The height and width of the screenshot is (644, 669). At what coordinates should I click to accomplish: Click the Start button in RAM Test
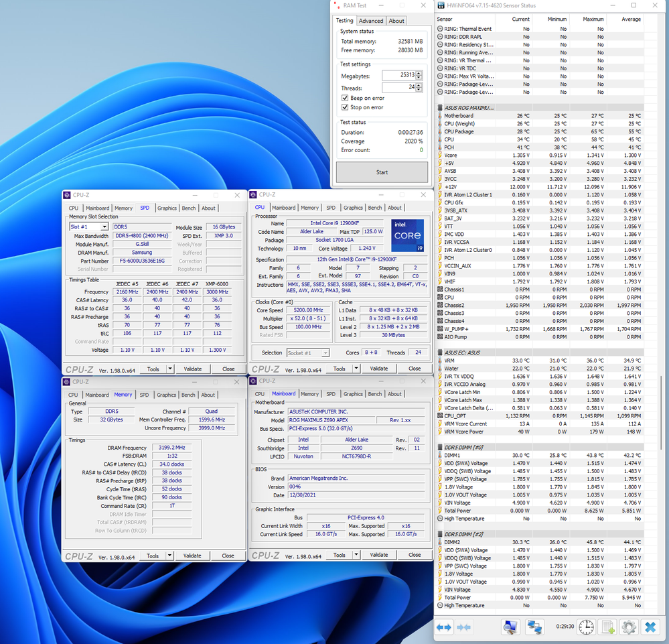pyautogui.click(x=382, y=172)
